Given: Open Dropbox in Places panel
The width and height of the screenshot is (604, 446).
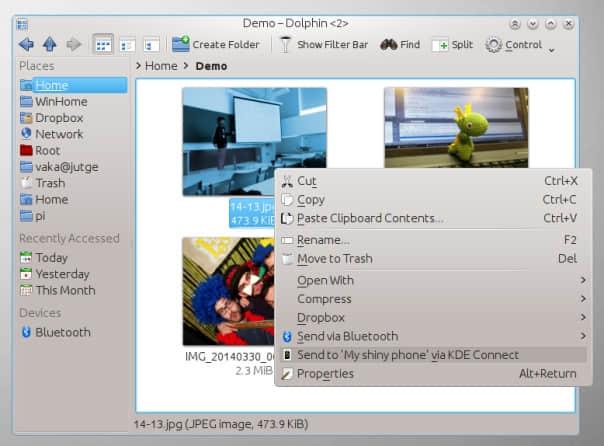Looking at the screenshot, I should click(58, 118).
